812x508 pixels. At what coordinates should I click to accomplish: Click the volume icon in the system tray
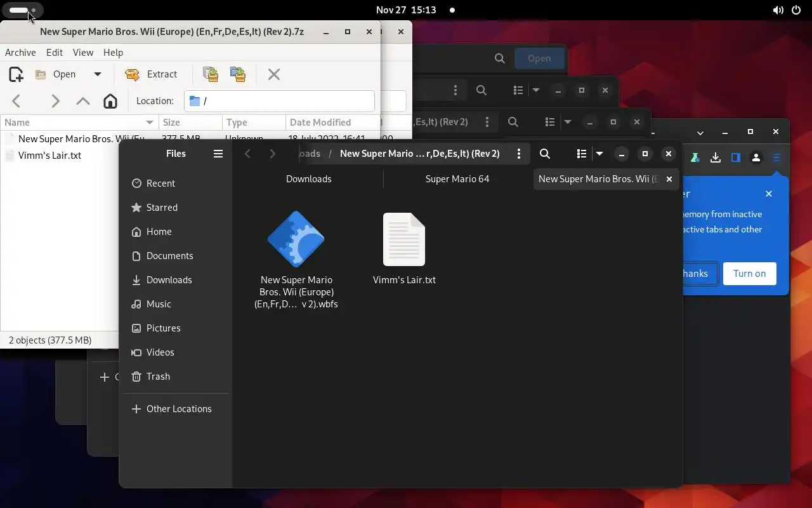coord(778,10)
